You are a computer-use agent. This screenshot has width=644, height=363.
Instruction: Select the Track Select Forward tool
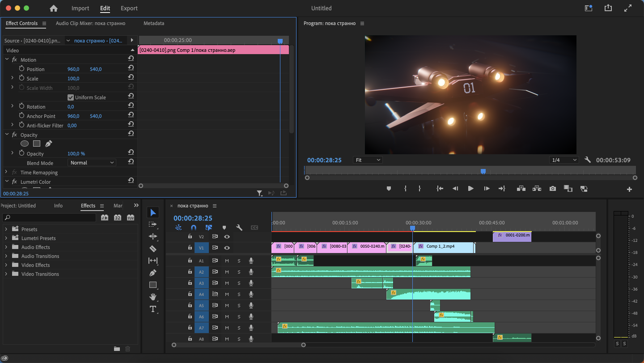(153, 224)
